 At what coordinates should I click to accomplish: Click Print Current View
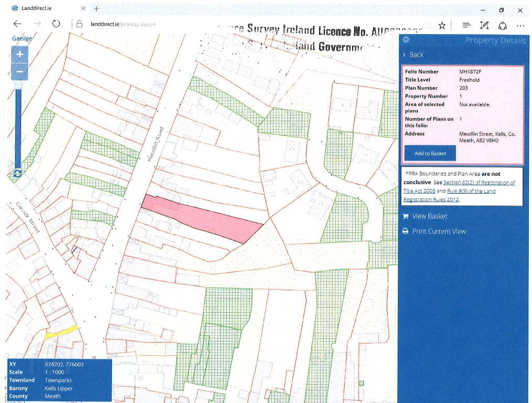click(x=439, y=231)
